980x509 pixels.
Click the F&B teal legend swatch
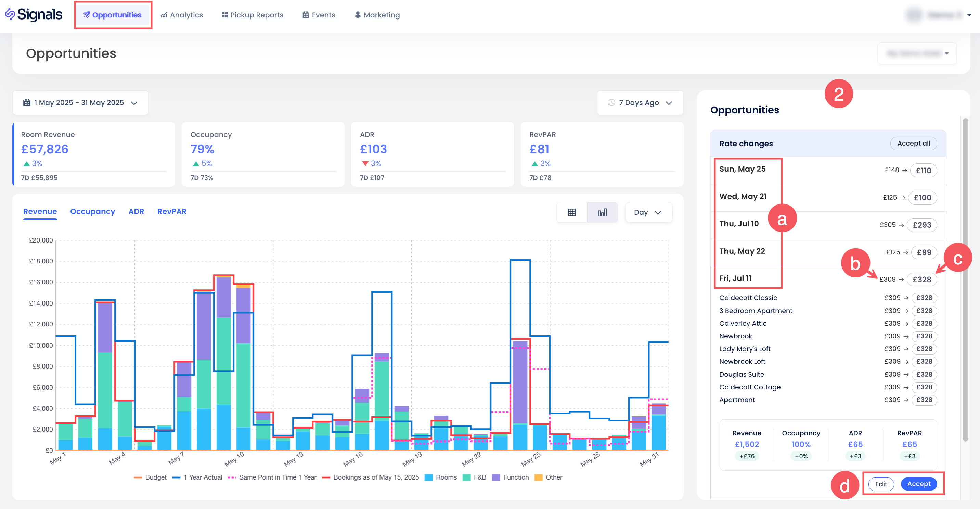[x=466, y=477]
